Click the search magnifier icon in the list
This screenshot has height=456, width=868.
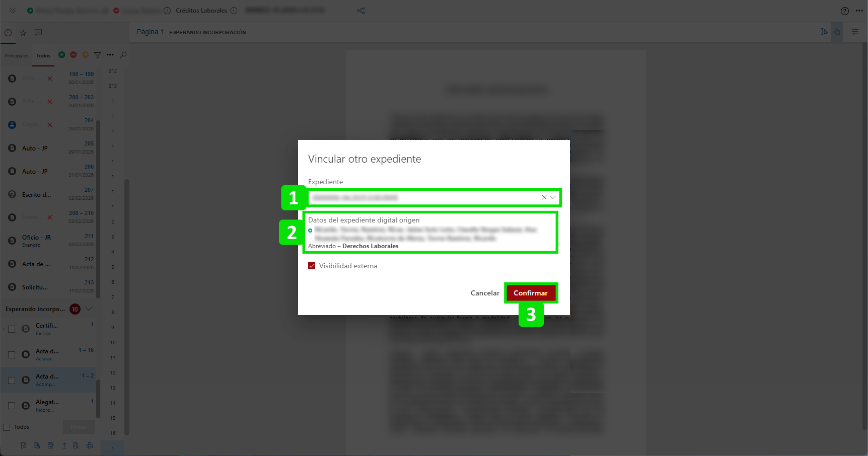(123, 55)
